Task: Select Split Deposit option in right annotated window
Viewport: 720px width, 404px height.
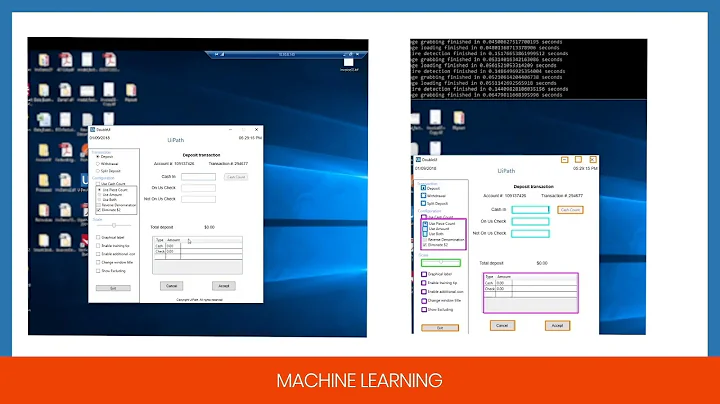Action: [x=423, y=203]
